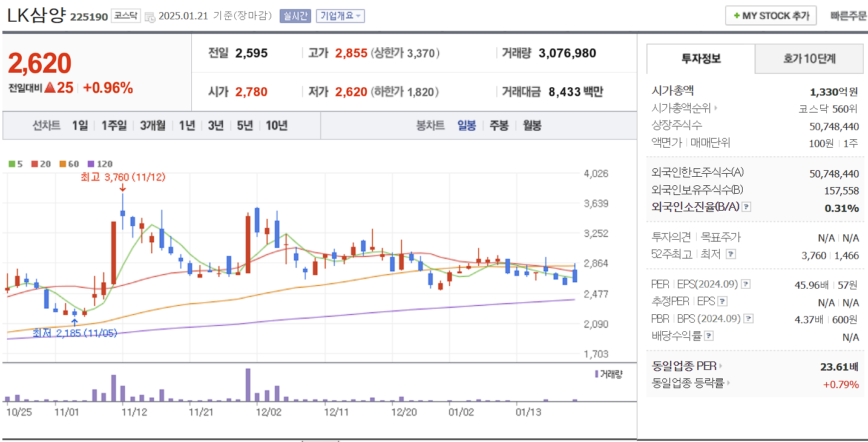
Task: Click the help icon next to 외국인소진율
Action: coord(747,206)
